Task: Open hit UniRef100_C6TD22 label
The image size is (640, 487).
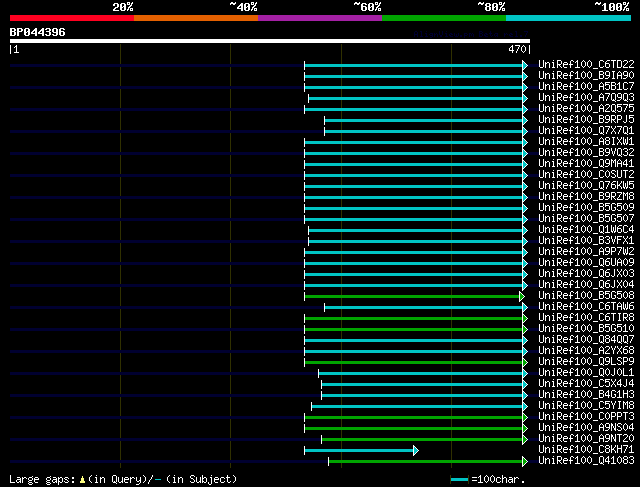Action: pyautogui.click(x=586, y=64)
